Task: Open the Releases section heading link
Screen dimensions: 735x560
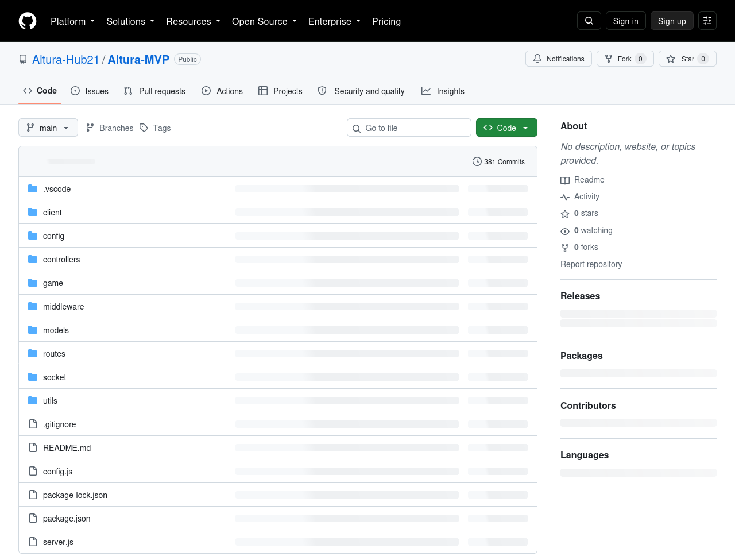Action: point(580,296)
